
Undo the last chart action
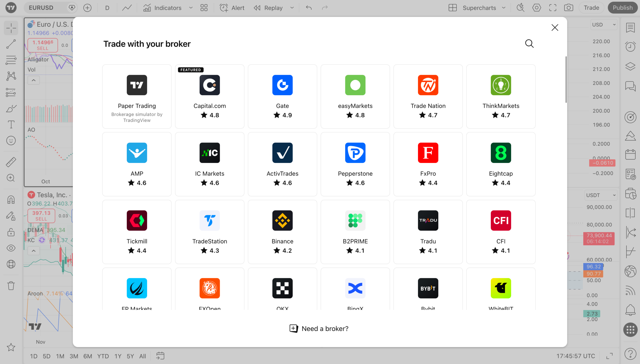309,8
